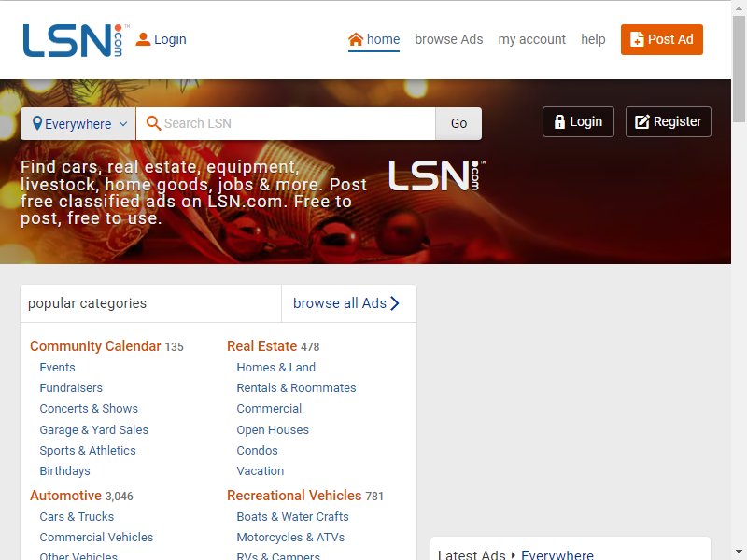The width and height of the screenshot is (747, 560).
Task: Click the chevron arrow after browse all Ads
Action: (x=394, y=303)
